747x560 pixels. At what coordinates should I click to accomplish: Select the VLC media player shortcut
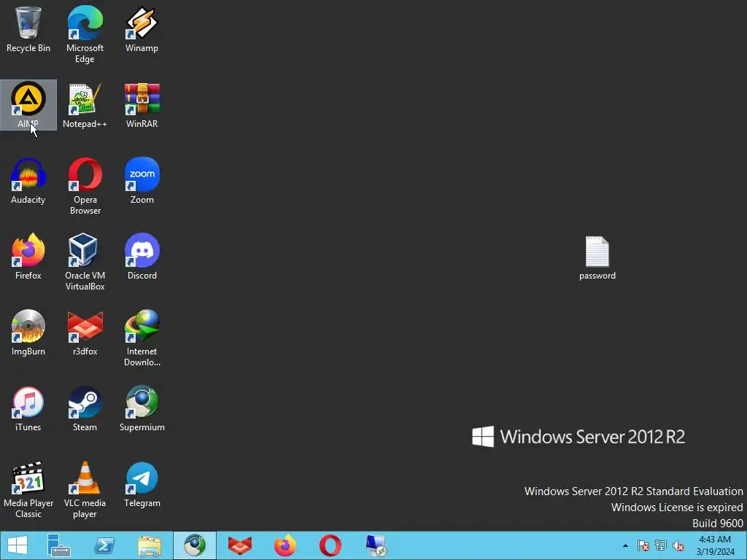85,489
